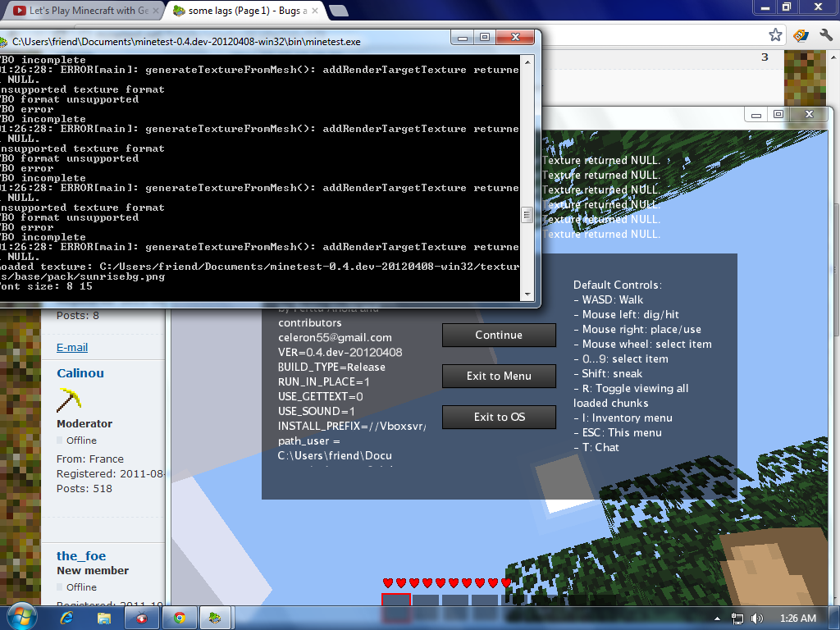Click the volume speaker tray icon
840x630 pixels.
coord(757,619)
